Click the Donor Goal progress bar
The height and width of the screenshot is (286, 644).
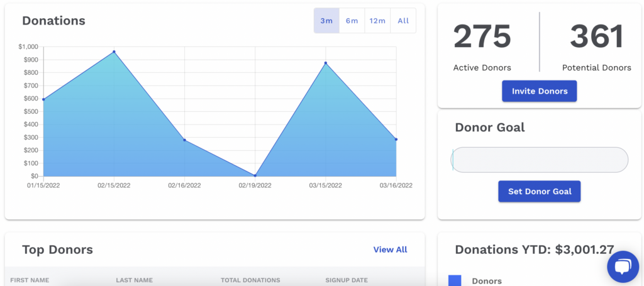pyautogui.click(x=540, y=160)
